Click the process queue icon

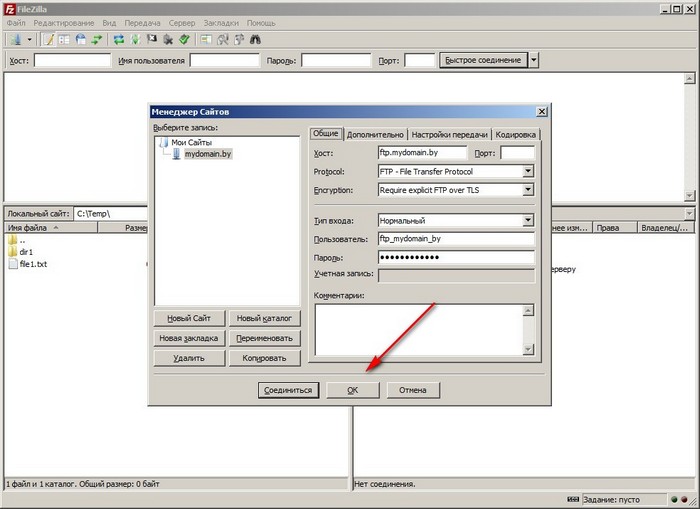point(135,40)
